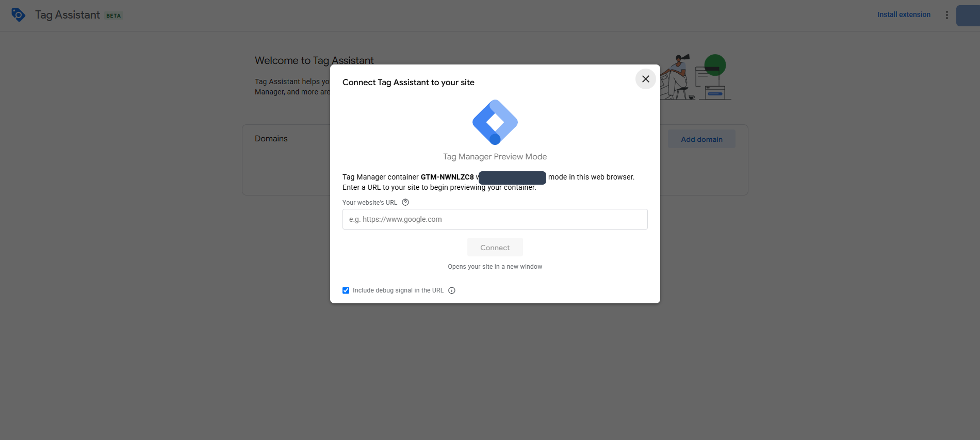This screenshot has width=980, height=440.
Task: Click the Tag Manager diamond logo
Action: click(495, 122)
